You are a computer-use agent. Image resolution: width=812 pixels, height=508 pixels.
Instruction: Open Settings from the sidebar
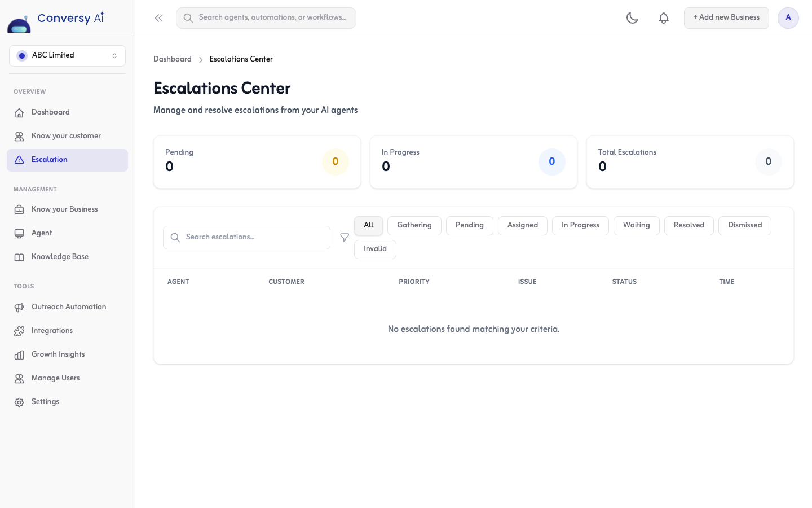tap(67, 402)
